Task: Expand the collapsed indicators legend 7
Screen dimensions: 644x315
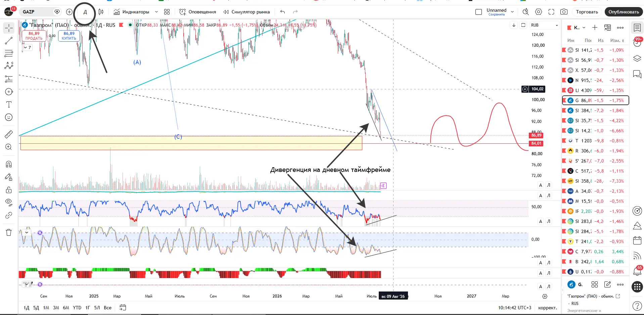Action: pos(27,47)
